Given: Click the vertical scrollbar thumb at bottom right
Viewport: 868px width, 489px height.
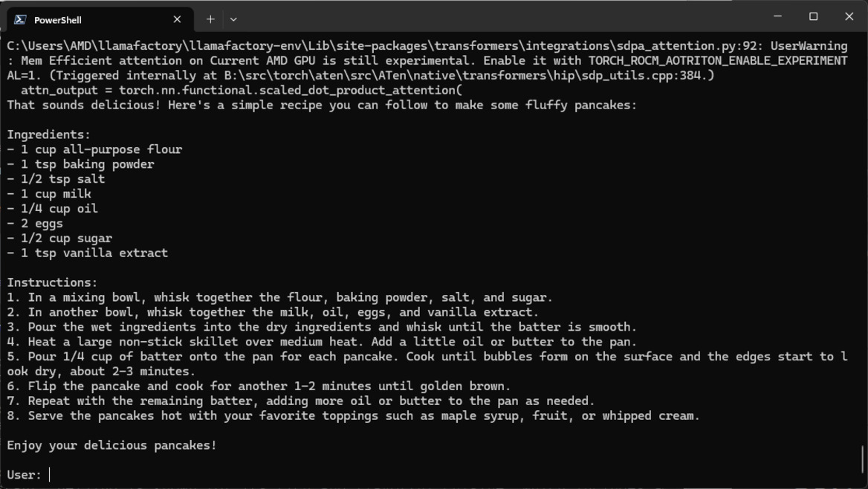Looking at the screenshot, I should pos(863,459).
